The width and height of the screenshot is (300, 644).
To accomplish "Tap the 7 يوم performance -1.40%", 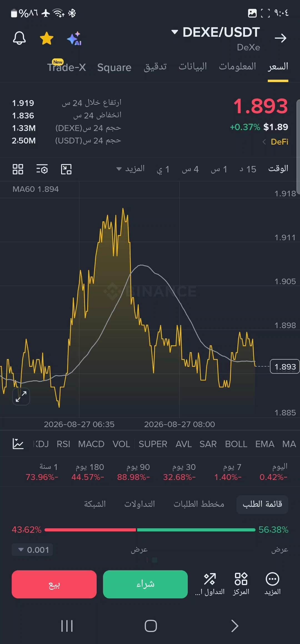I will tap(228, 472).
